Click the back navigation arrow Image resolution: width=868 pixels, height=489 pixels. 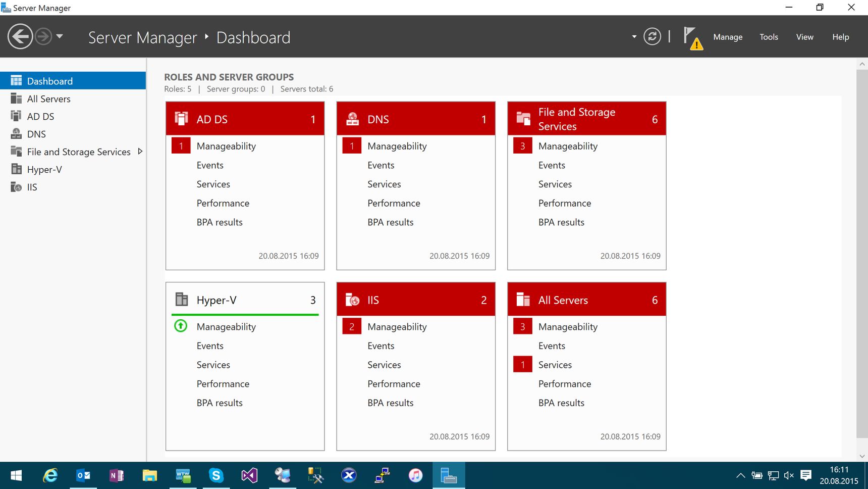(x=20, y=36)
